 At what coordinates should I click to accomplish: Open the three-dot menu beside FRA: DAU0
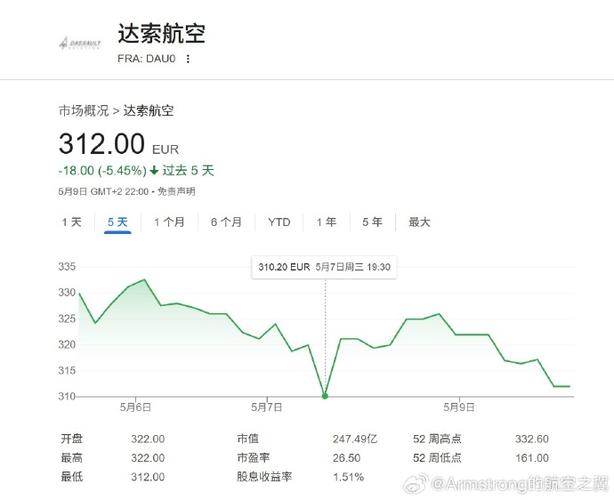(x=187, y=58)
